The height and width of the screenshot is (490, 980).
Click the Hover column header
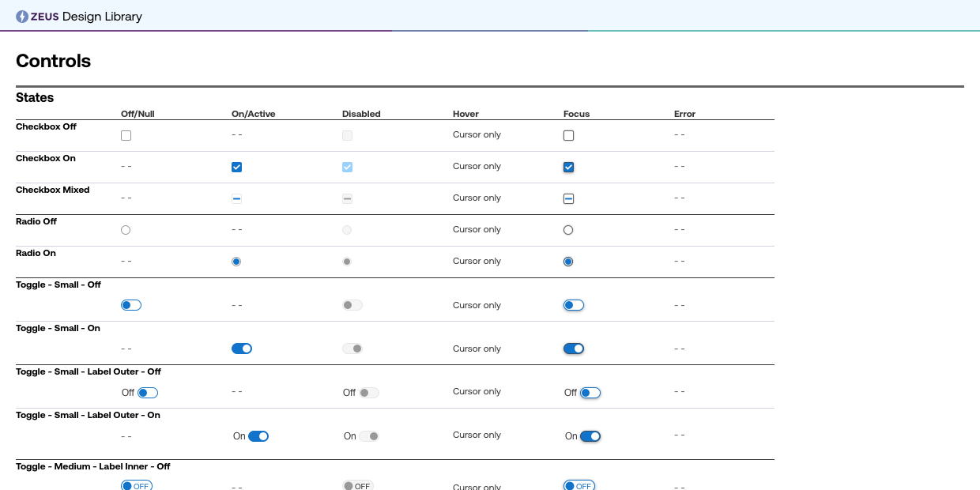[x=466, y=114]
